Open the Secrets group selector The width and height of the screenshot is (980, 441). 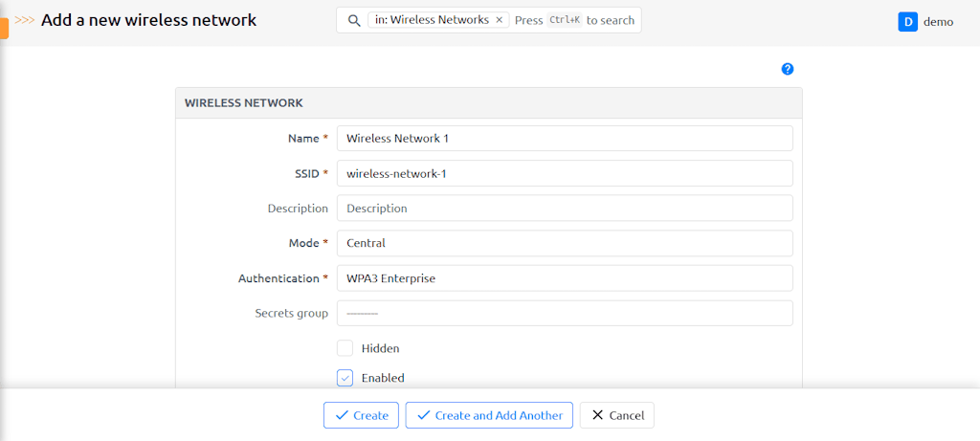(x=565, y=313)
